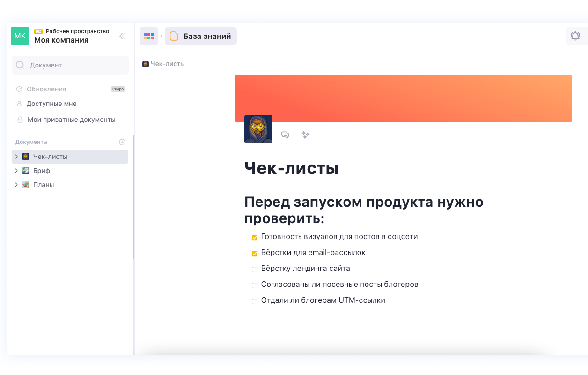Expand the Бриф document in sidebar
Screen dimensions: 588x375
(x=16, y=170)
